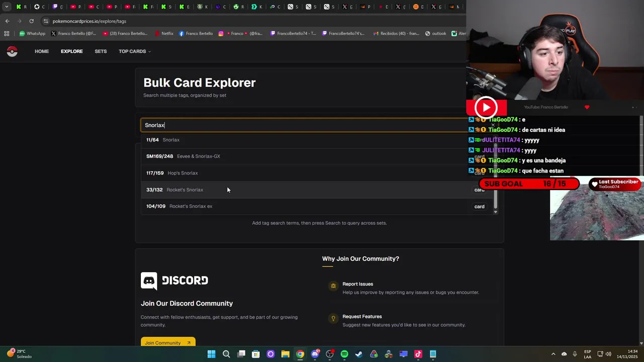Click the Pokeball site logo

pyautogui.click(x=12, y=51)
